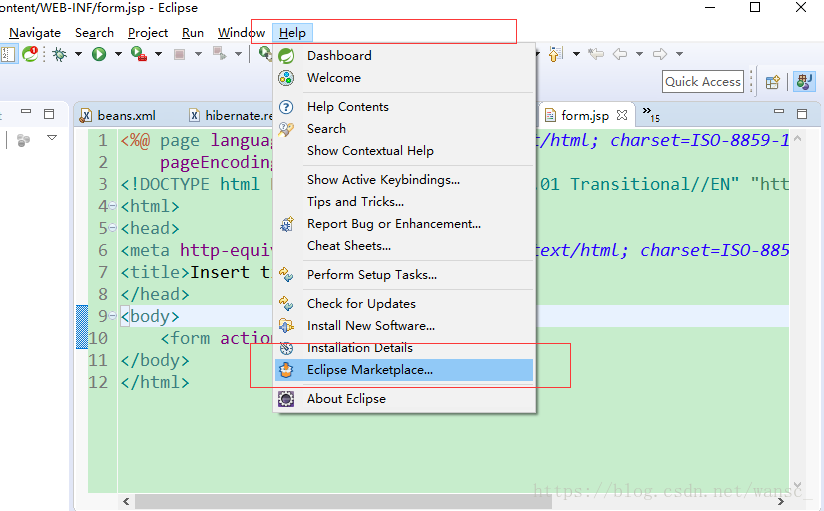
Task: Switch to the beans.xml editor tab
Action: (118, 116)
